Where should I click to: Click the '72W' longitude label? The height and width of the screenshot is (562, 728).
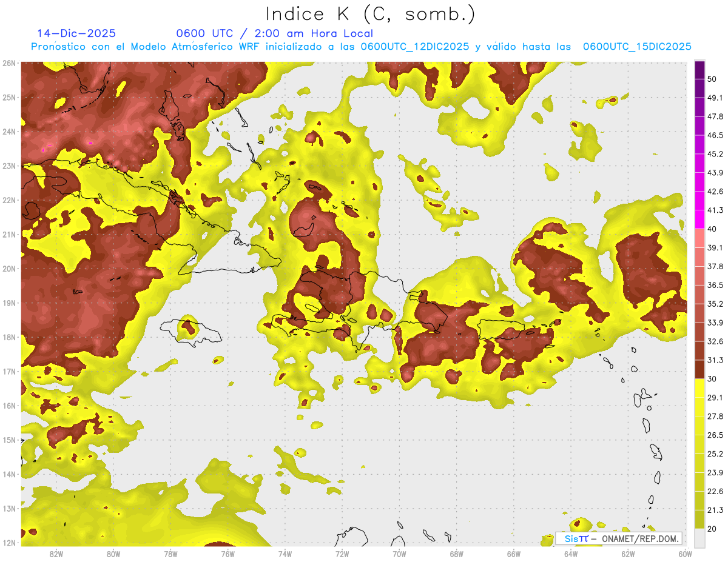(x=342, y=554)
